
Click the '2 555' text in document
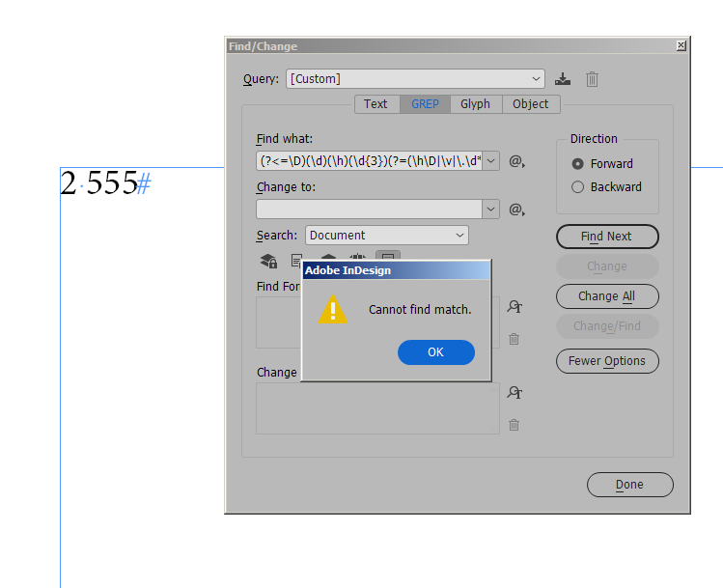coord(99,183)
